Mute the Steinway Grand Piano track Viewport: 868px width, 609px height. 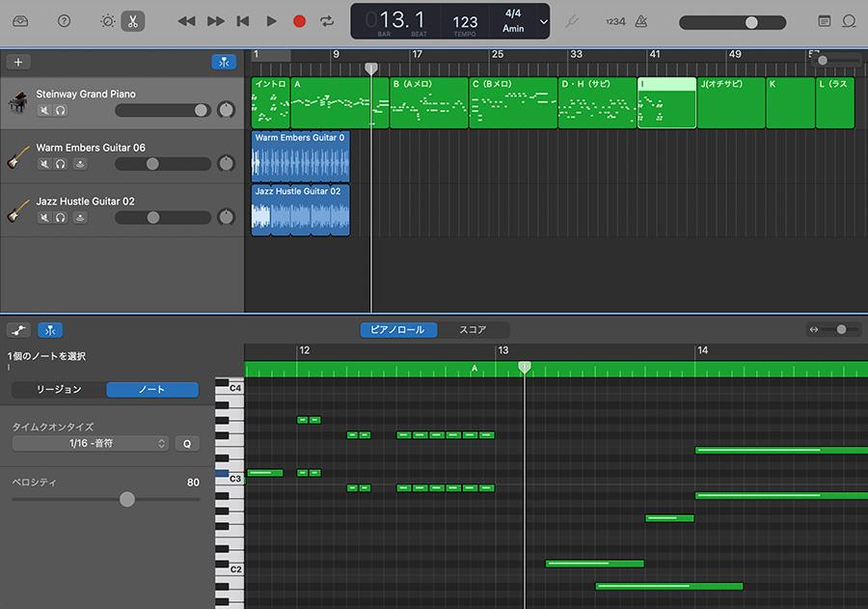pyautogui.click(x=44, y=111)
